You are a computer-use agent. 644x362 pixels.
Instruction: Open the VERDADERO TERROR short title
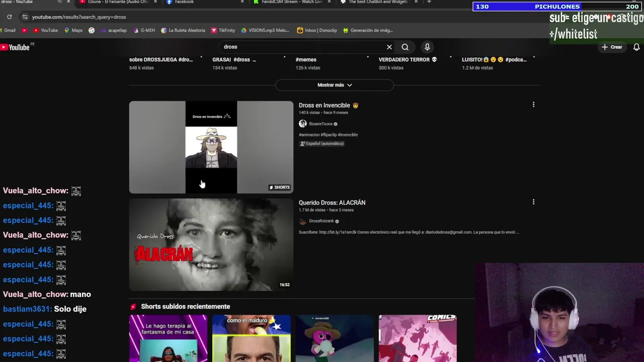[x=408, y=60]
